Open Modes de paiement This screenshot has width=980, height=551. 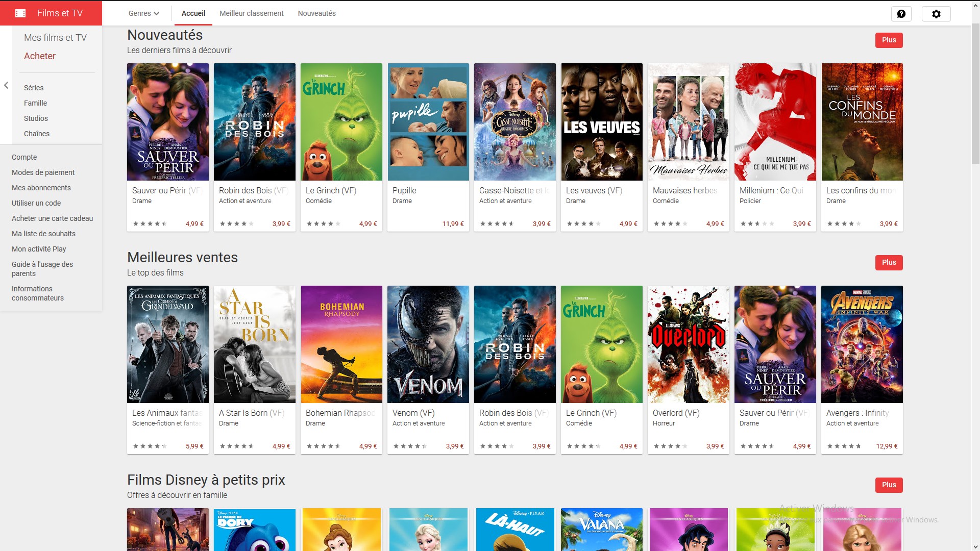point(43,172)
